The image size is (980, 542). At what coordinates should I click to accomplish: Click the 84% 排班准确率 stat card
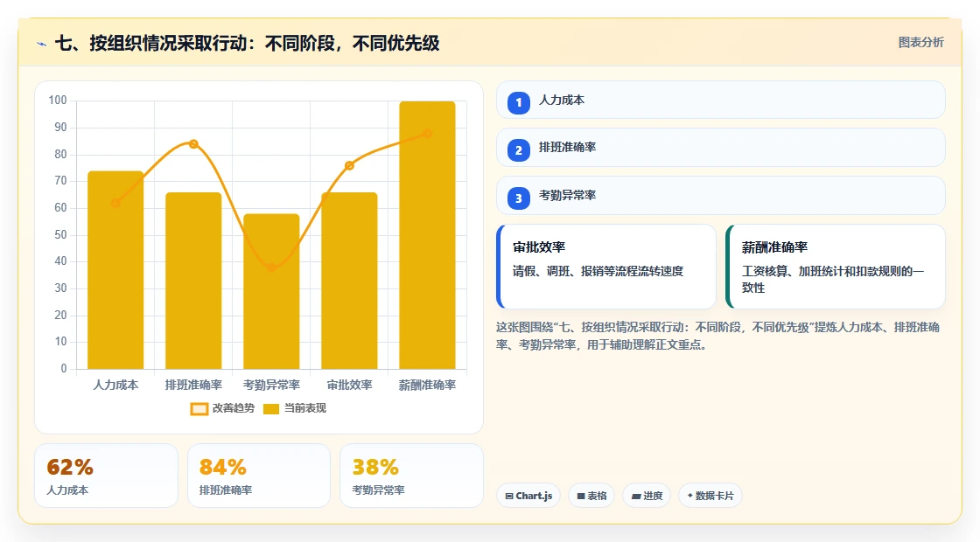click(259, 476)
